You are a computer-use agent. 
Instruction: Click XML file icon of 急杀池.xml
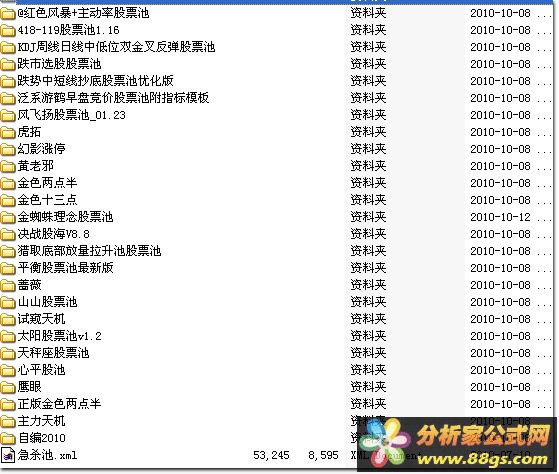(x=7, y=455)
